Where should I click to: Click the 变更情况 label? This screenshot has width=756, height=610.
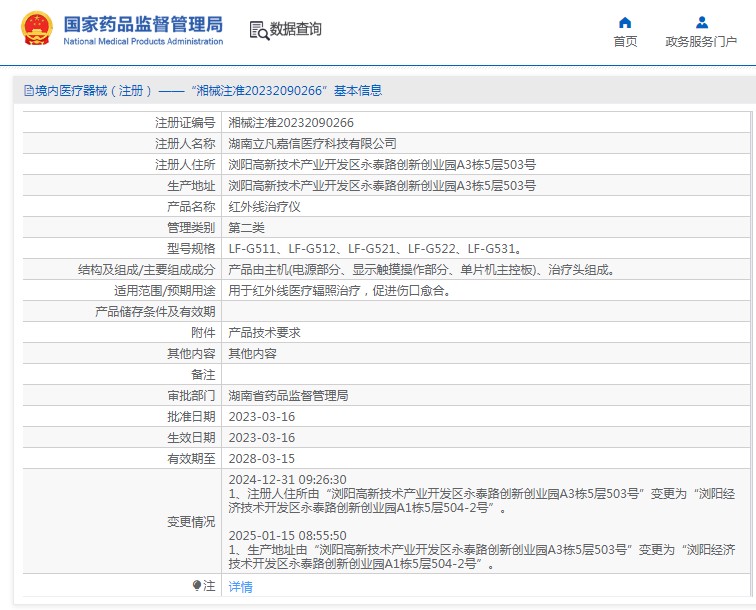[x=191, y=522]
